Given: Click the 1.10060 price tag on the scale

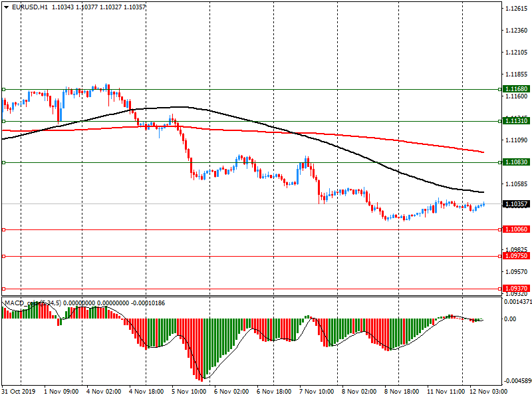Looking at the screenshot, I should (516, 229).
